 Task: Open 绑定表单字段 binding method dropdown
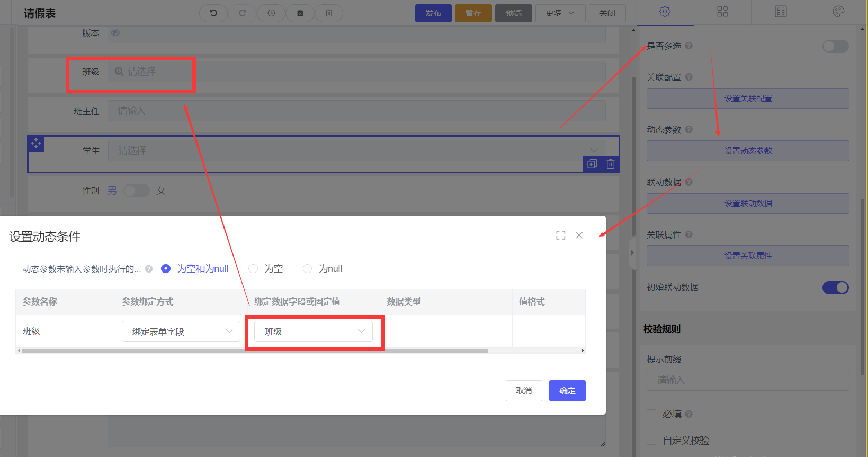coord(181,331)
